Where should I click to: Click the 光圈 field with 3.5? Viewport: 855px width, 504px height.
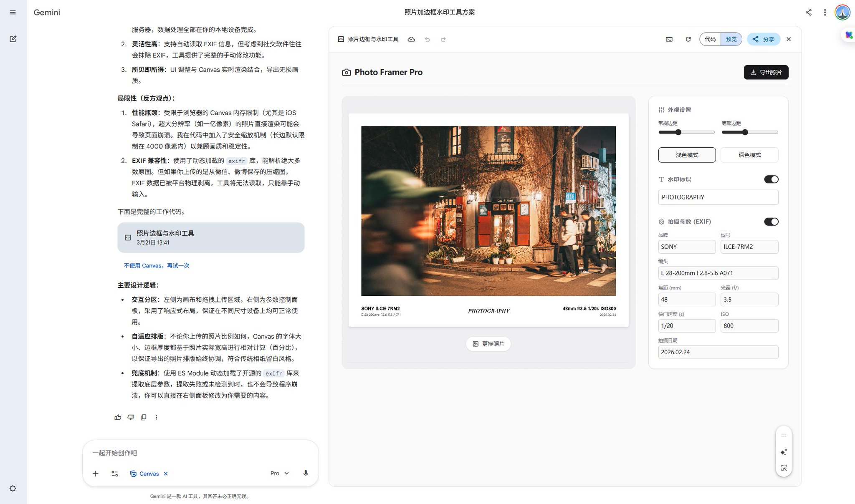click(x=749, y=300)
